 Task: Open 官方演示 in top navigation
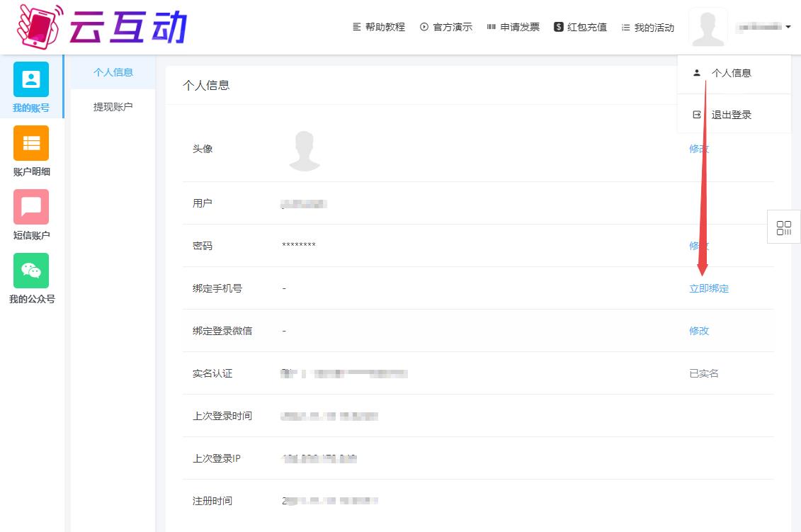[446, 27]
